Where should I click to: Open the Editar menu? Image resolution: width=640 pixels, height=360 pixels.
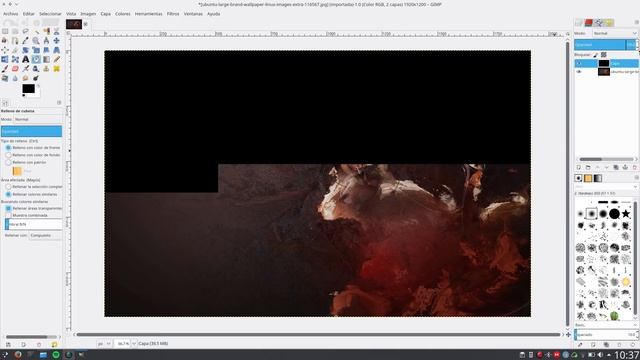click(29, 14)
